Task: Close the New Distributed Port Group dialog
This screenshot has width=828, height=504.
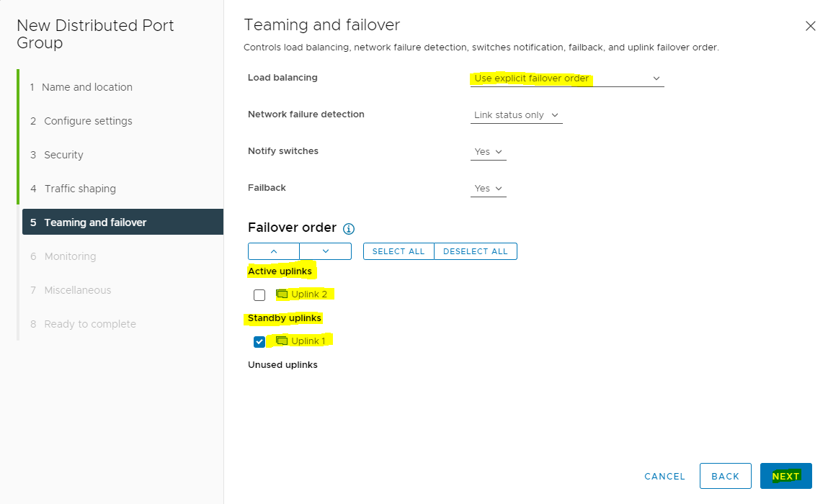Action: point(810,26)
